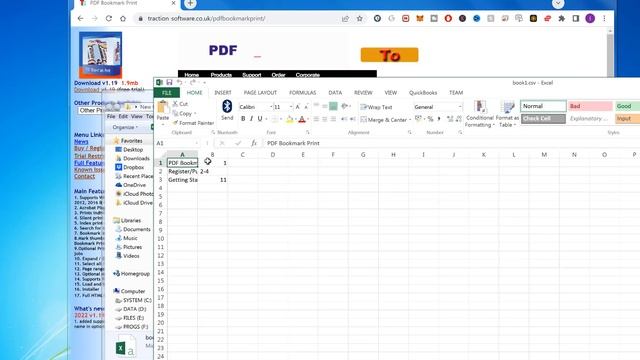Viewport: 640px width, 360px height.
Task: Click the Contact link on webpage
Action: pyautogui.click(x=84, y=176)
